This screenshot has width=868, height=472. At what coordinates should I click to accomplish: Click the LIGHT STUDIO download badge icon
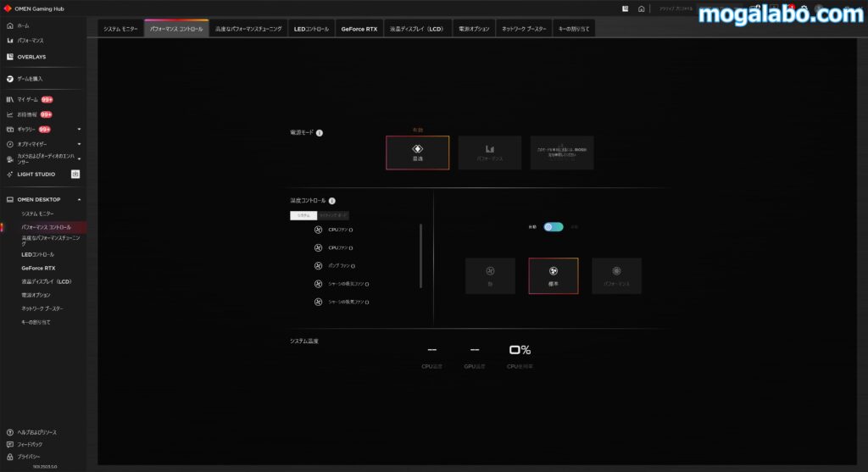tap(75, 175)
